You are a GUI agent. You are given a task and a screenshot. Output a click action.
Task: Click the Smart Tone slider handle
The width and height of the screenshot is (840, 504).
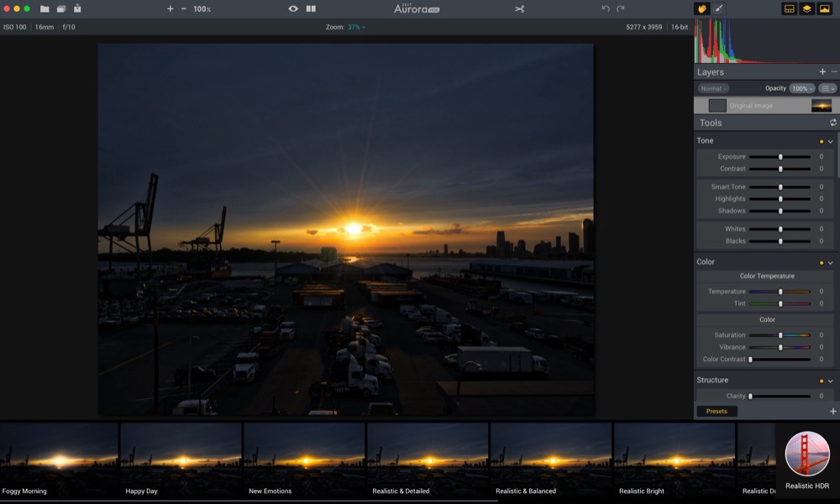coord(780,187)
